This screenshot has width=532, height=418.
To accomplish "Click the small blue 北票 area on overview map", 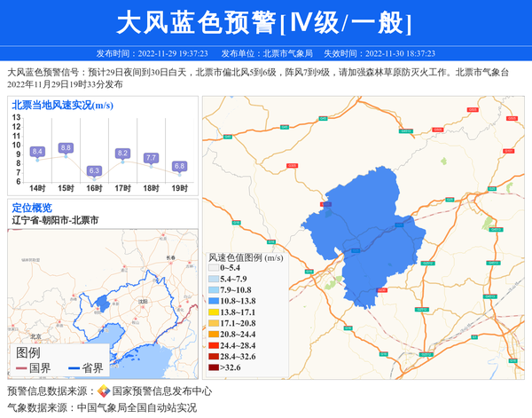I will tap(102, 304).
